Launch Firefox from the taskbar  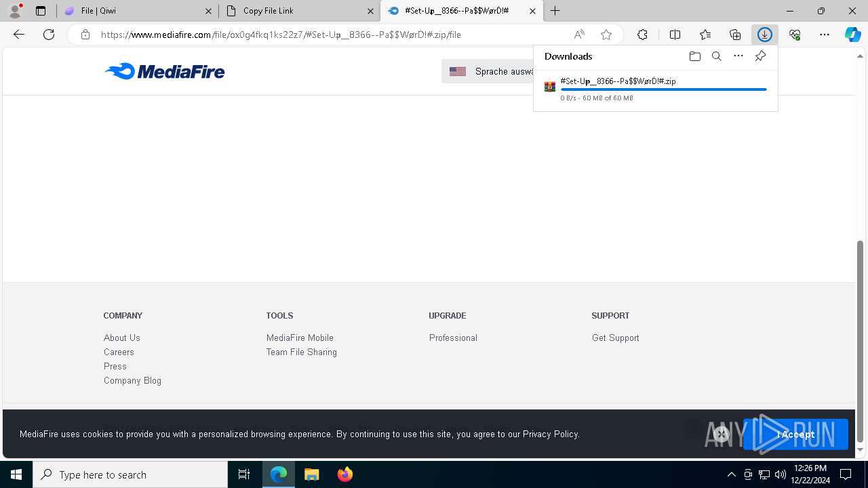(344, 474)
